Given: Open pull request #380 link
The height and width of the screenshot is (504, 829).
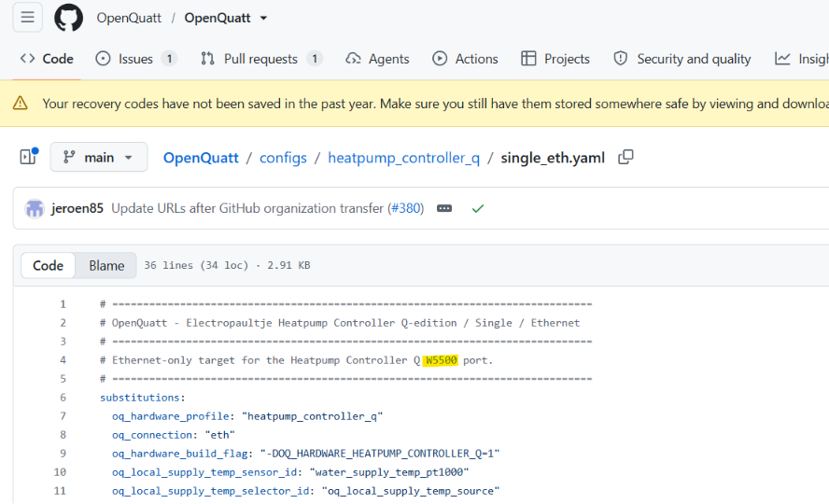Looking at the screenshot, I should coord(407,208).
